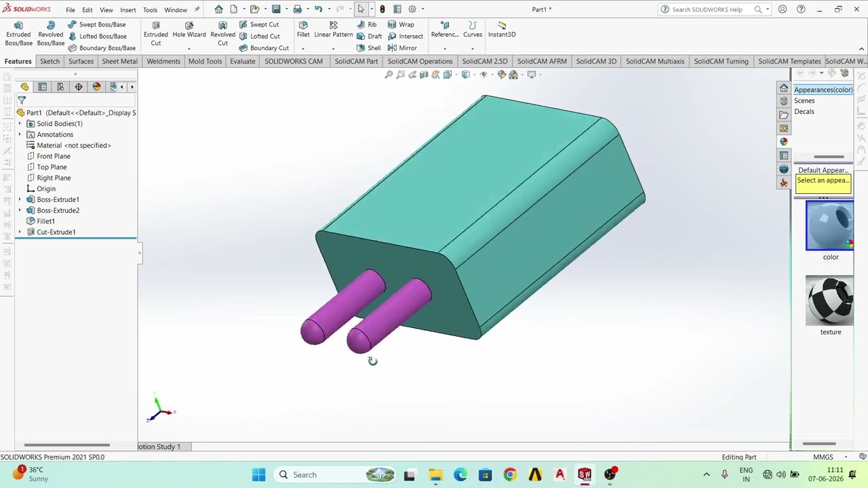The image size is (868, 488).
Task: Switch to the Sheet Metal tab
Action: 119,61
